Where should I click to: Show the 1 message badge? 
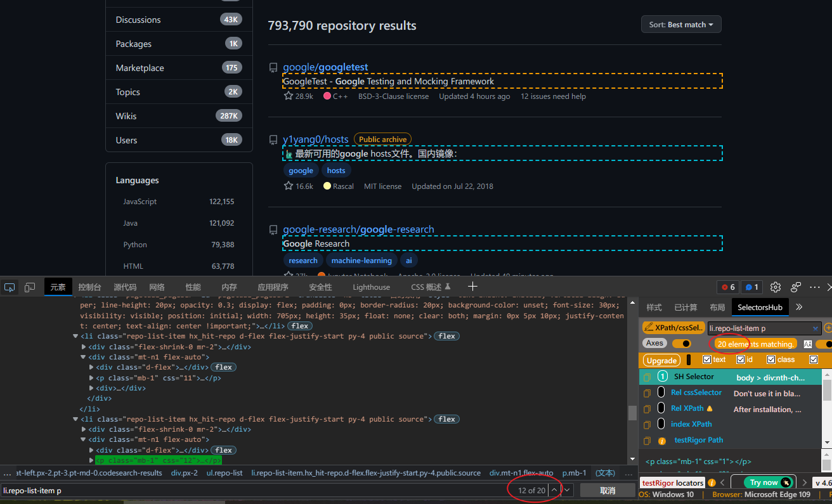751,287
